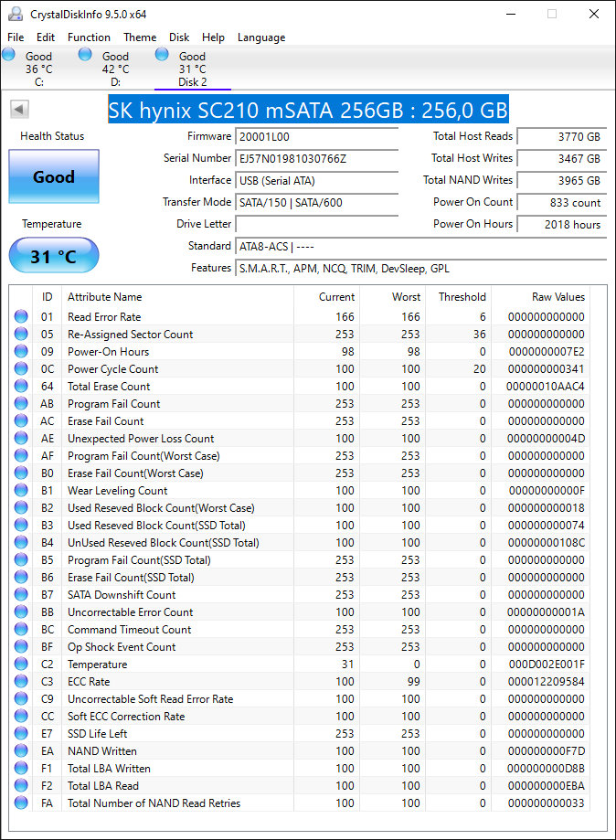
Task: Open the Edit menu
Action: coord(46,37)
